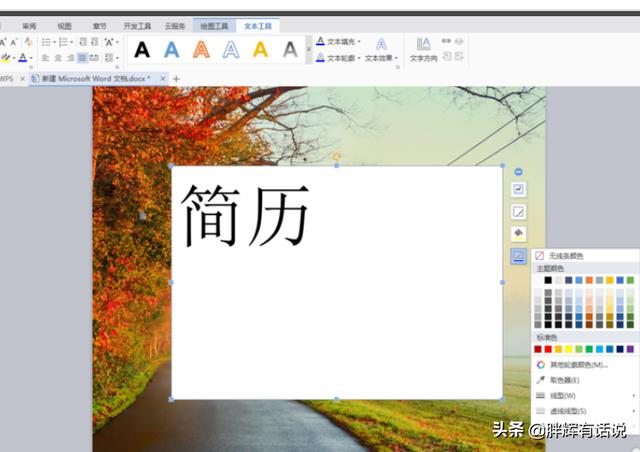Image resolution: width=640 pixels, height=452 pixels.
Task: Select purple swatch in standard colors row
Action: (630, 349)
